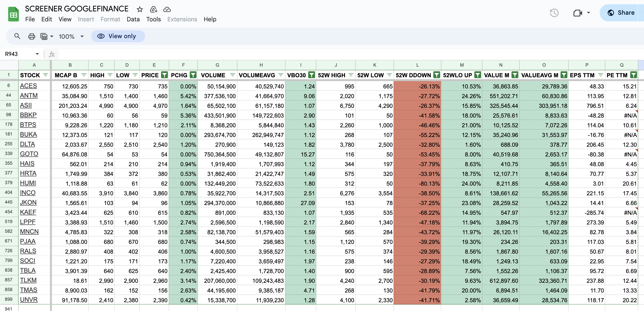Open the LOW column filter icon

coord(135,75)
